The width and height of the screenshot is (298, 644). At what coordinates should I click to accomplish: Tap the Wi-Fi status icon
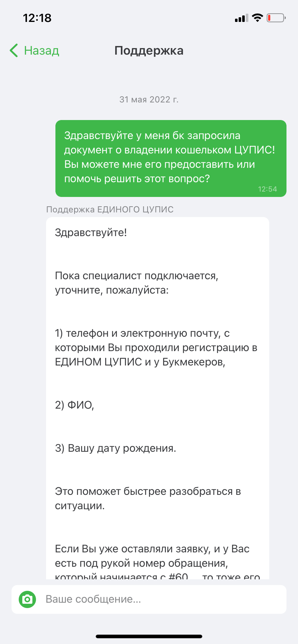pyautogui.click(x=257, y=18)
